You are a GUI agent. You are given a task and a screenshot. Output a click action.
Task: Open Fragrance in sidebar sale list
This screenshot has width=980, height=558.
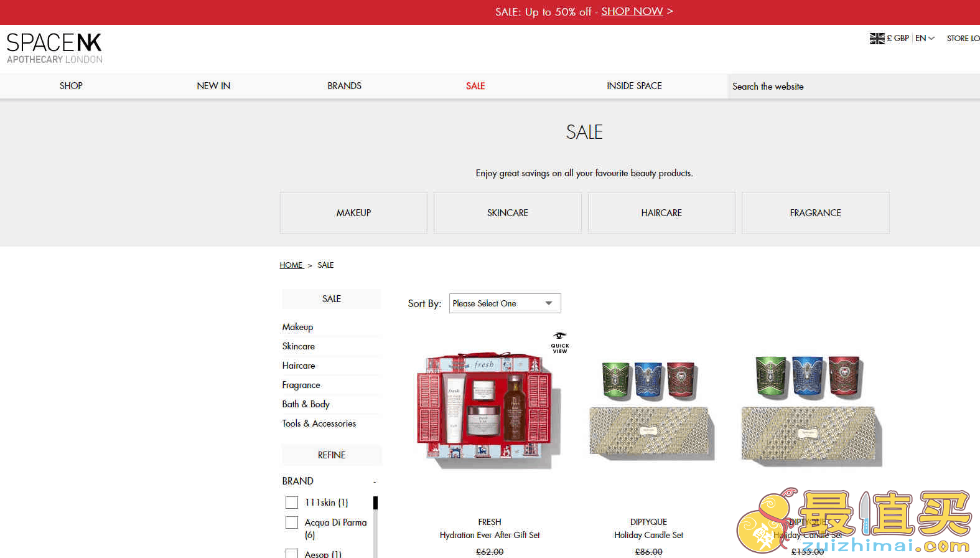click(301, 385)
